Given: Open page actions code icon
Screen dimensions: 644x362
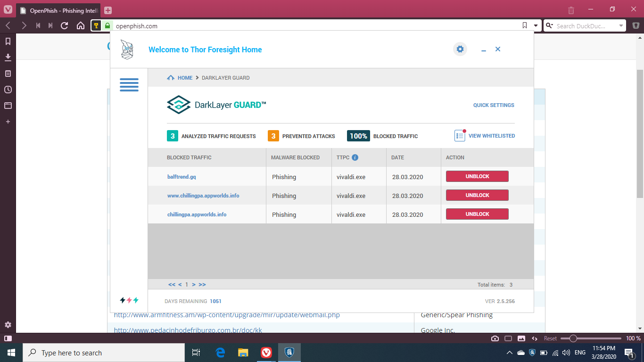Looking at the screenshot, I should [535, 338].
